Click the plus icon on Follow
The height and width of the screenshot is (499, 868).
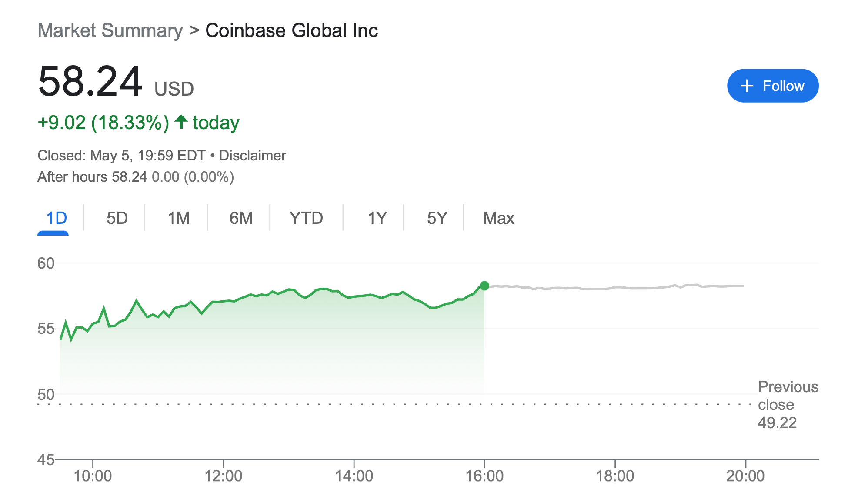[747, 86]
